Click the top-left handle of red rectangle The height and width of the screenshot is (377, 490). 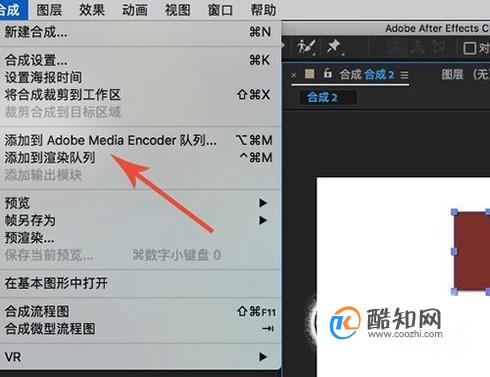(454, 212)
